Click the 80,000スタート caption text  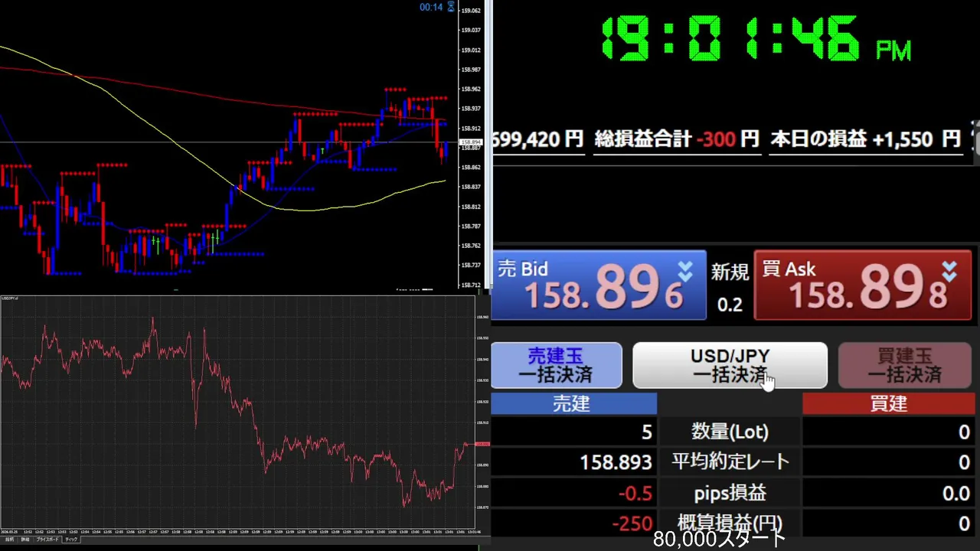720,540
